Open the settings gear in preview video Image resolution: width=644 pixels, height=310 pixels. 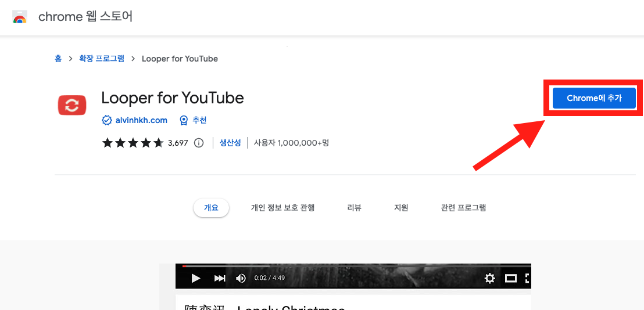tap(489, 279)
